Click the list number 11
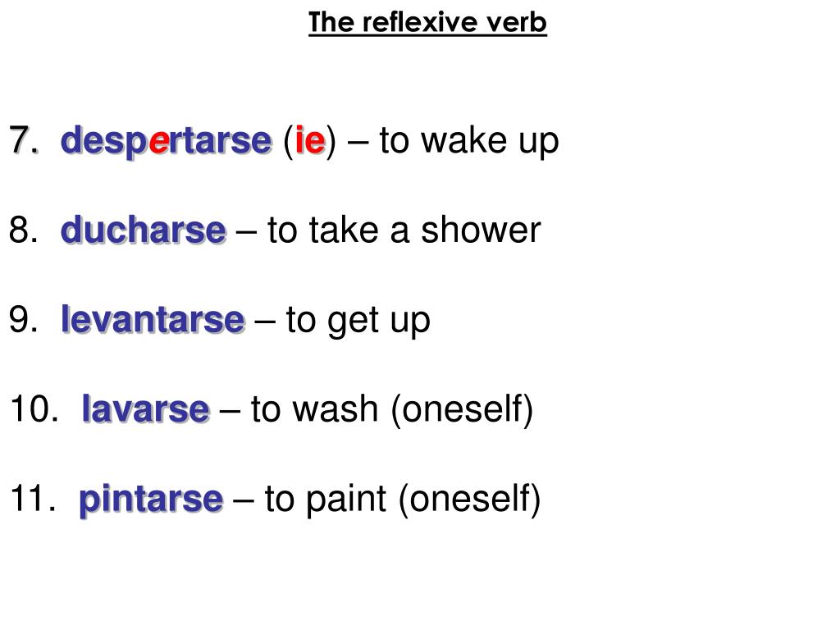The width and height of the screenshot is (840, 630). [33, 499]
